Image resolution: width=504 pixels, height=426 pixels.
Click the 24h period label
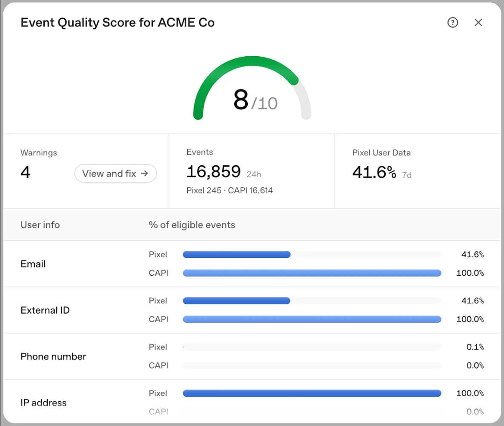pos(254,175)
